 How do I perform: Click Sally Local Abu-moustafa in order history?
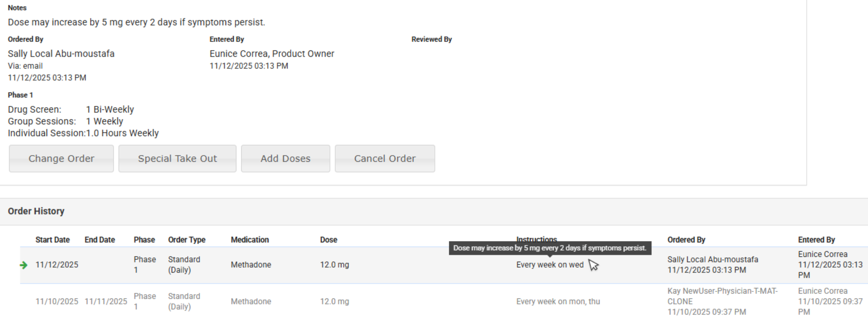[x=712, y=260]
